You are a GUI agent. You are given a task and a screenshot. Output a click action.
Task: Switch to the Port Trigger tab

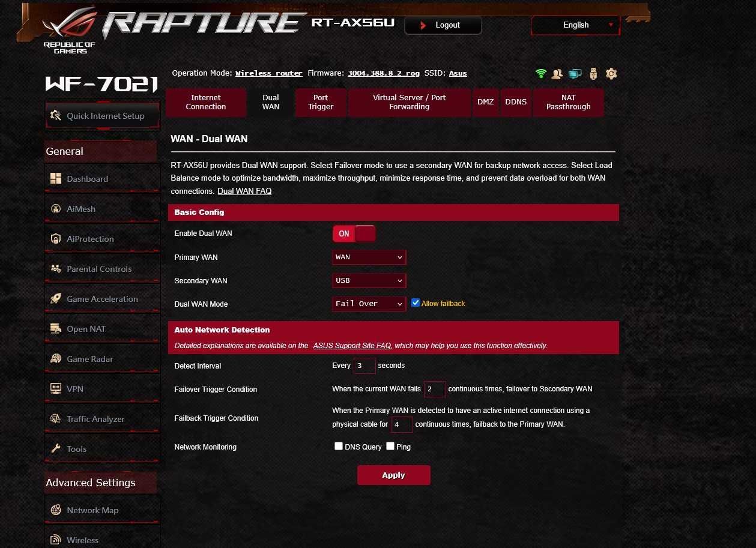pyautogui.click(x=321, y=102)
